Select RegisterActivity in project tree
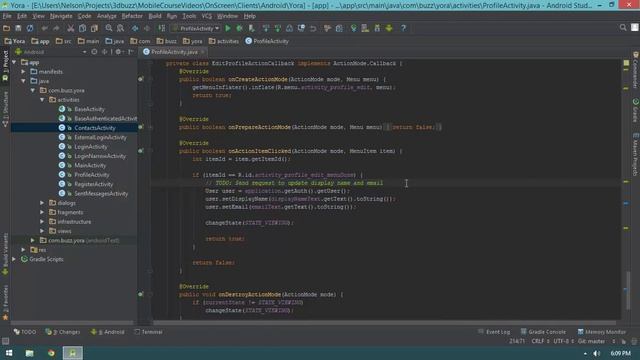The image size is (640, 360). pyautogui.click(x=93, y=184)
